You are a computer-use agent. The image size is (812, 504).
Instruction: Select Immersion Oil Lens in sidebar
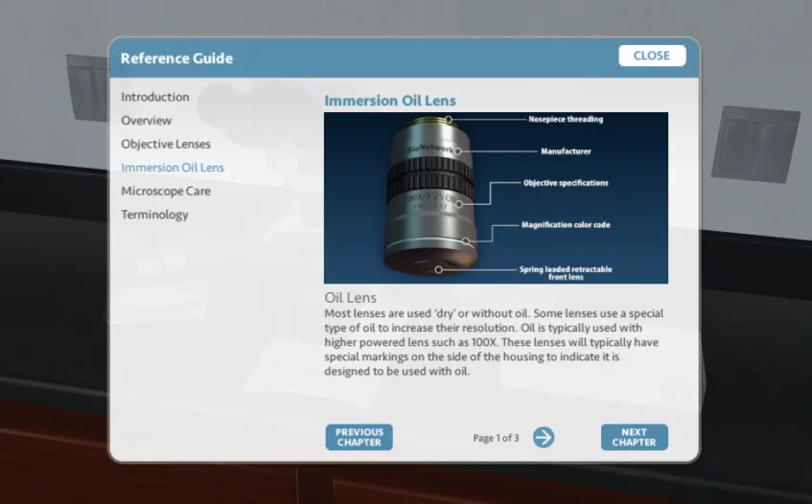(x=172, y=168)
